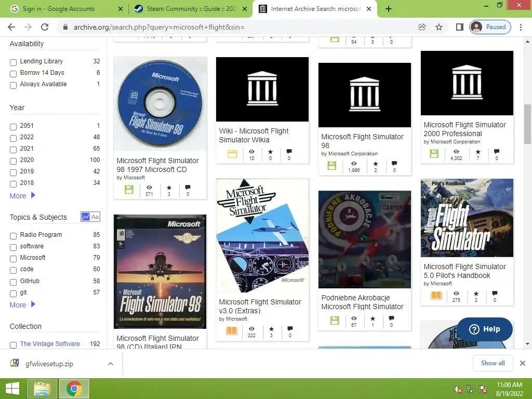Tick the Lending Library checkbox
This screenshot has height=399, width=532.
13,62
